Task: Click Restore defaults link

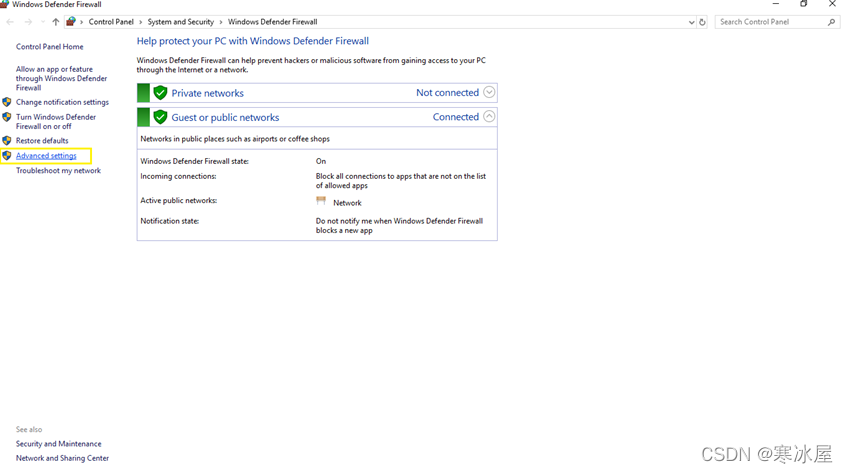Action: click(x=42, y=141)
